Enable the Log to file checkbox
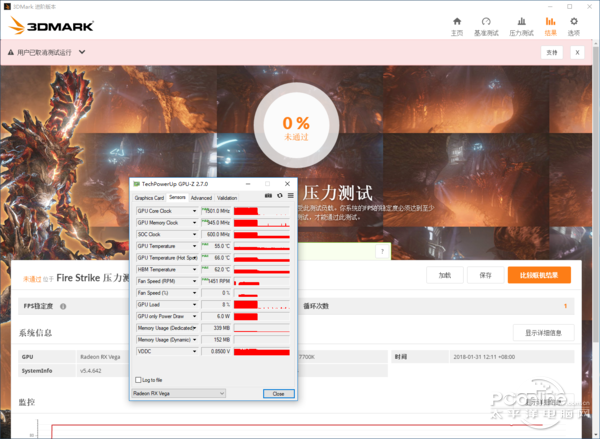The width and height of the screenshot is (600, 439). click(138, 380)
